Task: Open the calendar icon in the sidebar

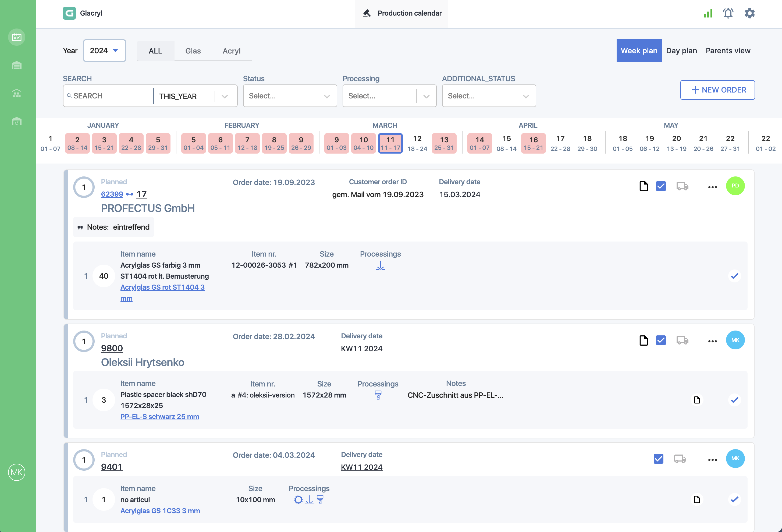Action: [16, 37]
